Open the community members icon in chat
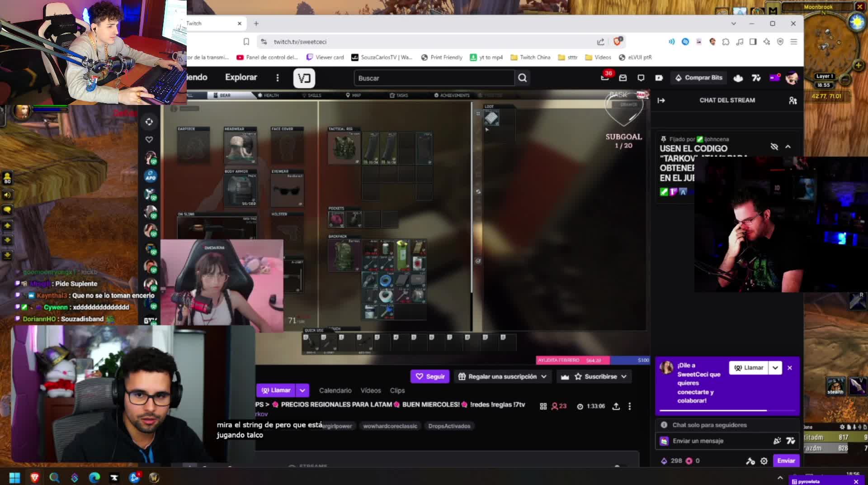The image size is (868, 485). click(793, 100)
